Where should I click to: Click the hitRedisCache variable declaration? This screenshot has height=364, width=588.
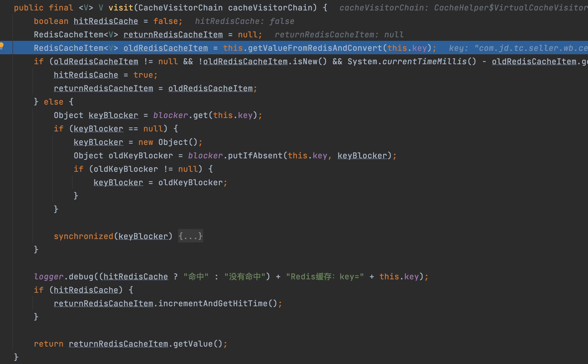click(106, 21)
